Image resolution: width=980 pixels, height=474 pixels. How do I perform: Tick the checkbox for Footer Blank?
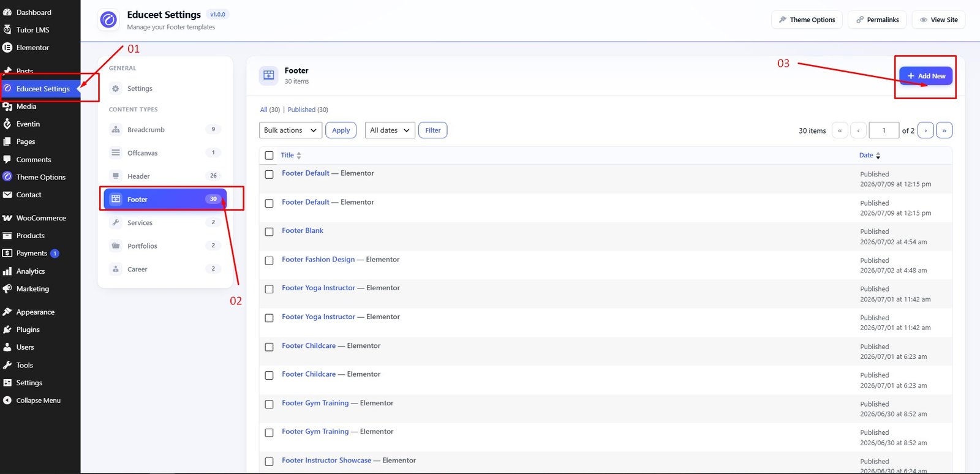tap(269, 232)
